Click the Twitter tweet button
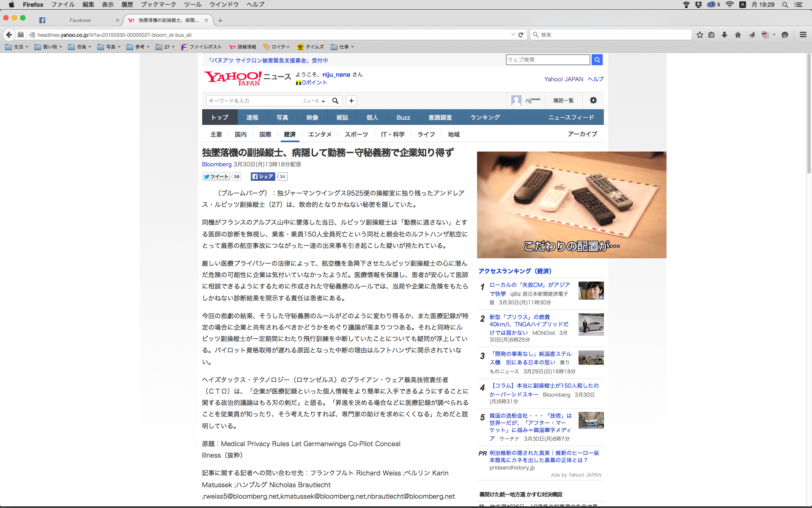This screenshot has width=812, height=508. coord(216,177)
